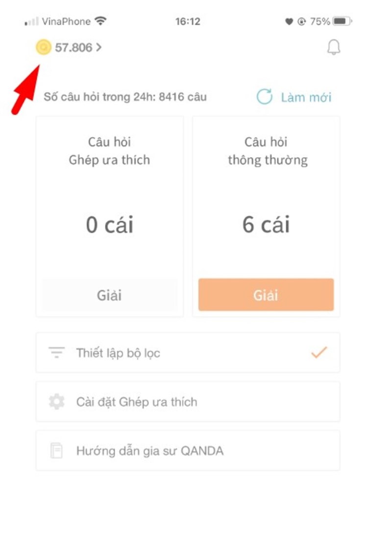392x539 pixels.
Task: Open the notification bell
Action: (334, 48)
